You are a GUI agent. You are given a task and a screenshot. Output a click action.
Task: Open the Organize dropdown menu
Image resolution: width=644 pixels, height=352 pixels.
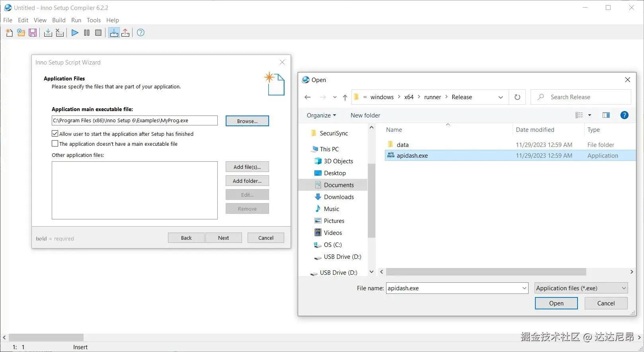click(321, 115)
